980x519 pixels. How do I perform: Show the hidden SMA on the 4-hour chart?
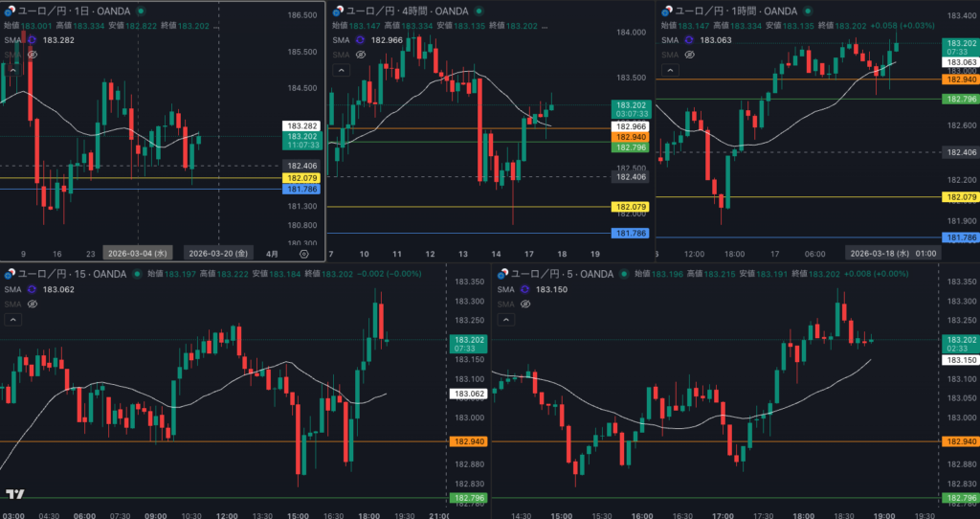(x=360, y=55)
